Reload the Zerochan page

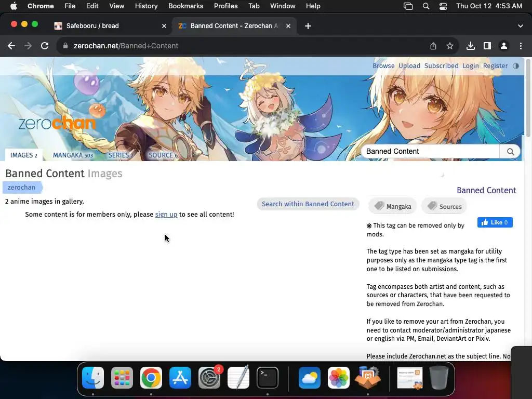click(x=45, y=46)
